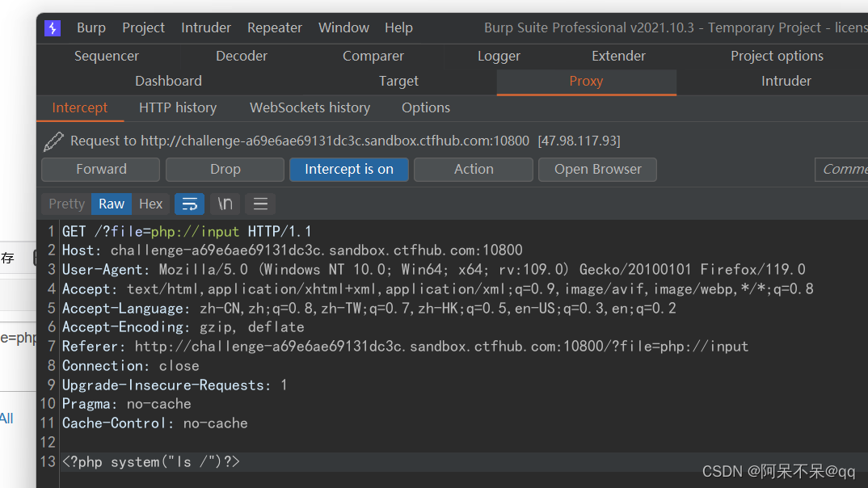The height and width of the screenshot is (488, 868).
Task: Open the WebSockets history sub-tab
Action: click(x=310, y=108)
